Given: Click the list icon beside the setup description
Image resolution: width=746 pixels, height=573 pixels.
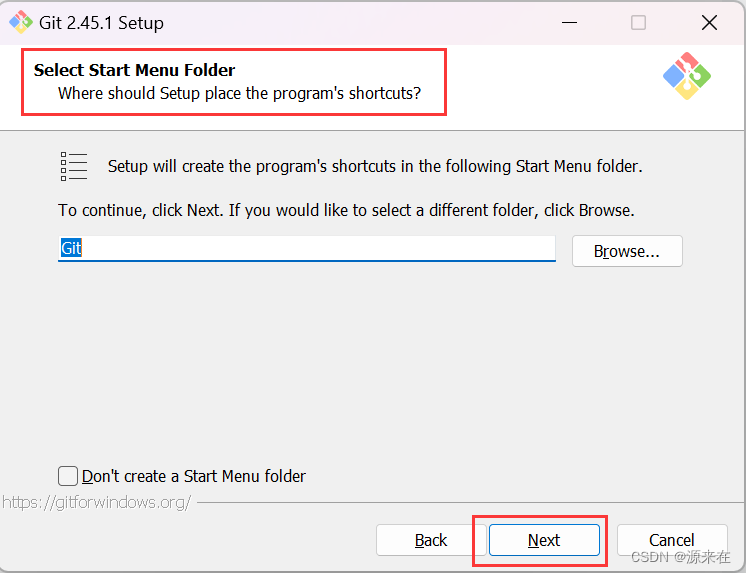Looking at the screenshot, I should [x=74, y=166].
